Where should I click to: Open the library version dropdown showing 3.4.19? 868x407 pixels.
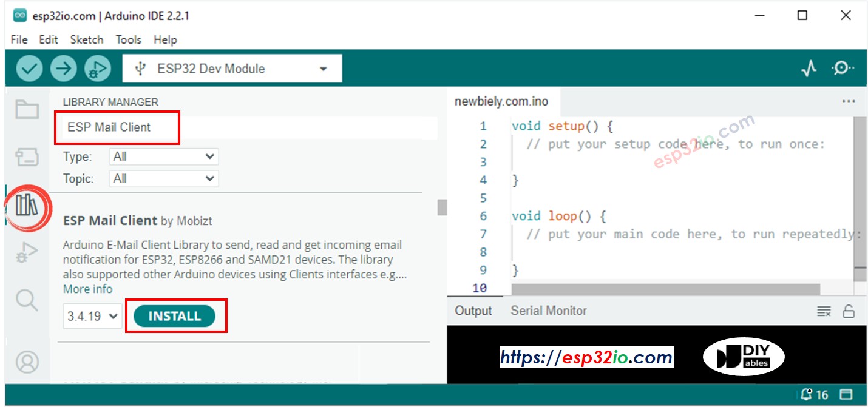tap(92, 315)
